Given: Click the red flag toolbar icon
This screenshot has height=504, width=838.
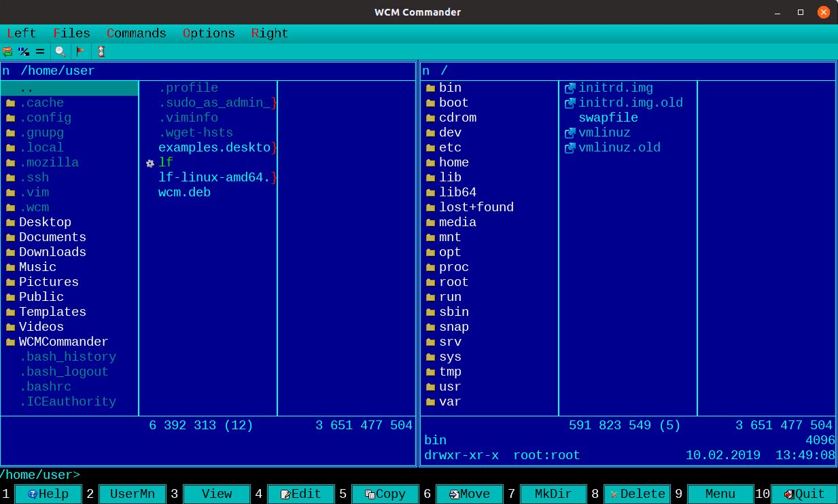Looking at the screenshot, I should pos(80,51).
